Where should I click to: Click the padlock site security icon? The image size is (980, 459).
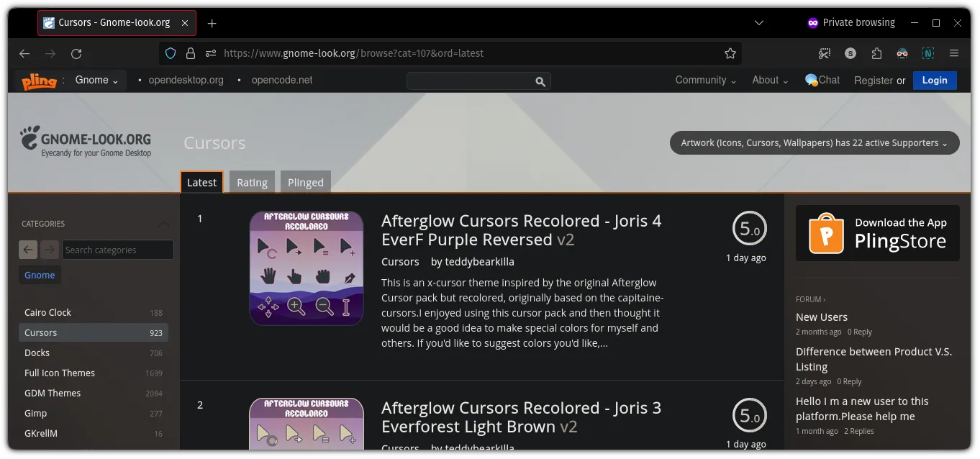click(x=191, y=53)
